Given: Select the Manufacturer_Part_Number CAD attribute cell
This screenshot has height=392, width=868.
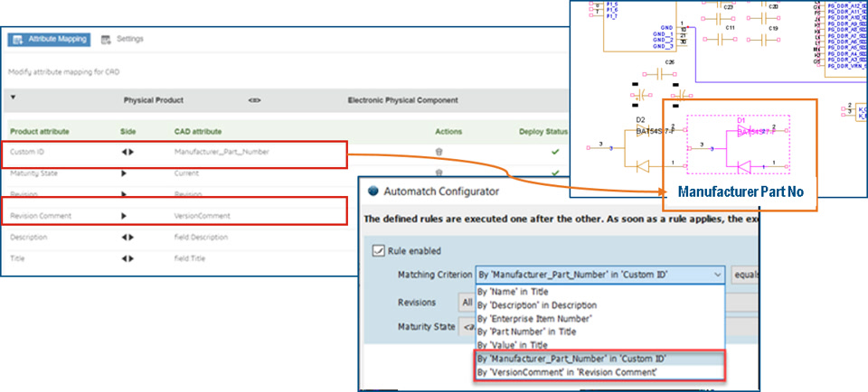Looking at the screenshot, I should pos(222,152).
